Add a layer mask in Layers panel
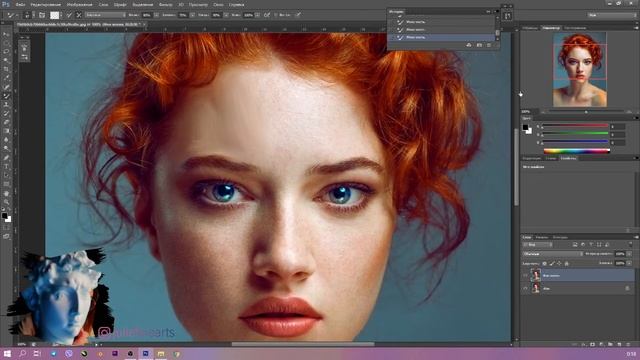This screenshot has width=640, height=360. click(x=593, y=345)
